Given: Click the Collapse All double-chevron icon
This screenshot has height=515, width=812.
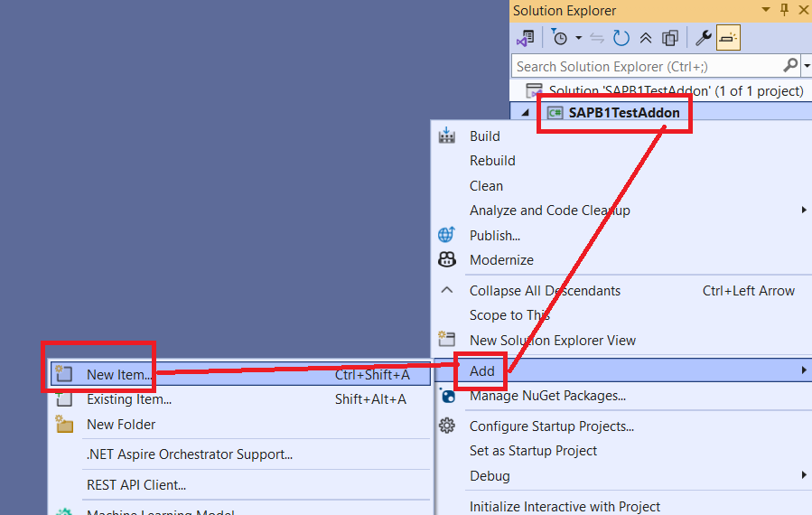Looking at the screenshot, I should [x=645, y=38].
